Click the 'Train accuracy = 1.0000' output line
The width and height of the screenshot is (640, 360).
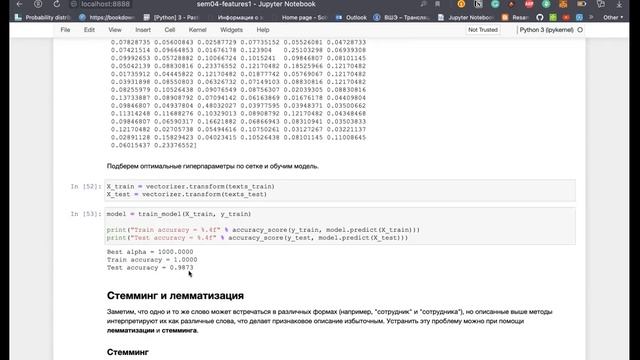click(152, 260)
